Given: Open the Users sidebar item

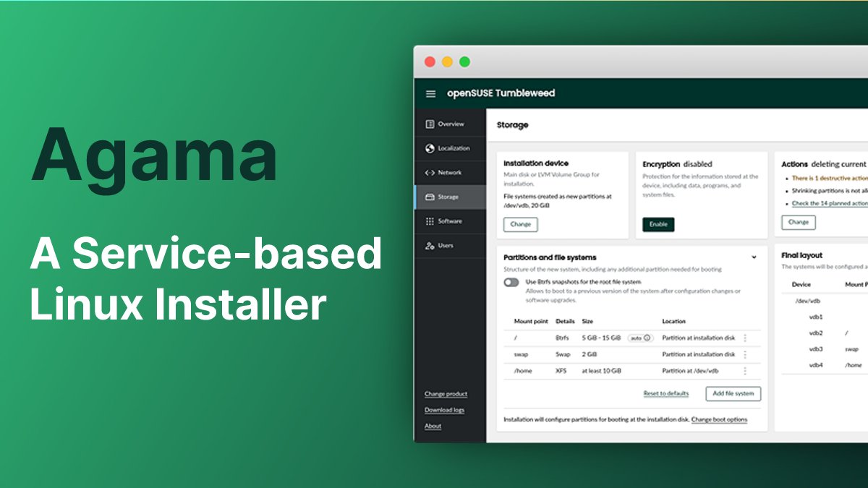Looking at the screenshot, I should [446, 244].
